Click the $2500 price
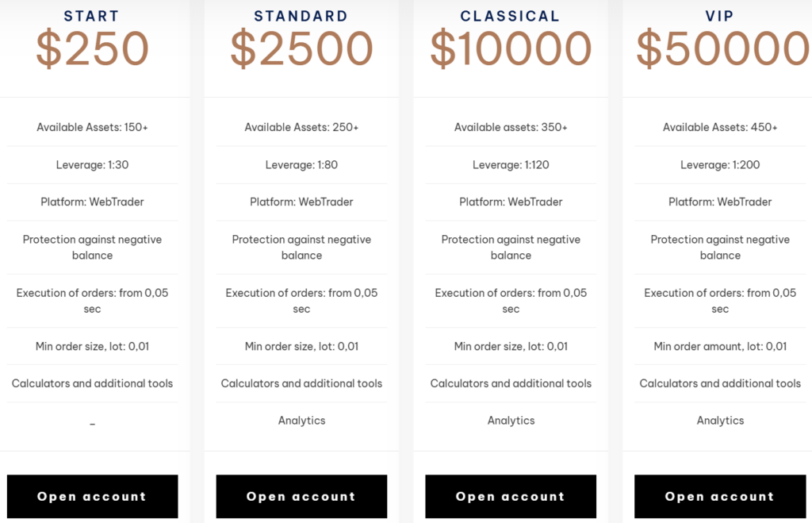 [x=301, y=49]
